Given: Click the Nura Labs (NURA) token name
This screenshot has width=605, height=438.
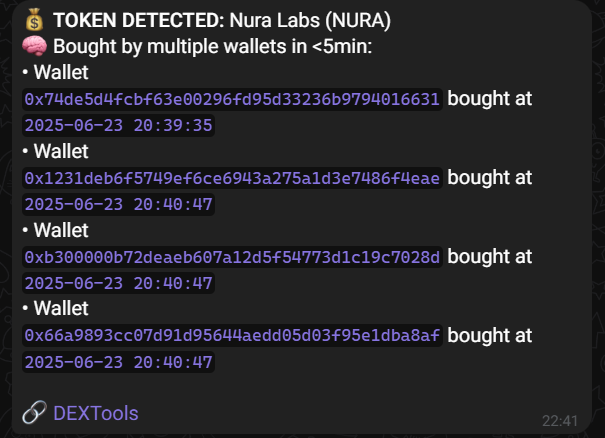Looking at the screenshot, I should 310,20.
